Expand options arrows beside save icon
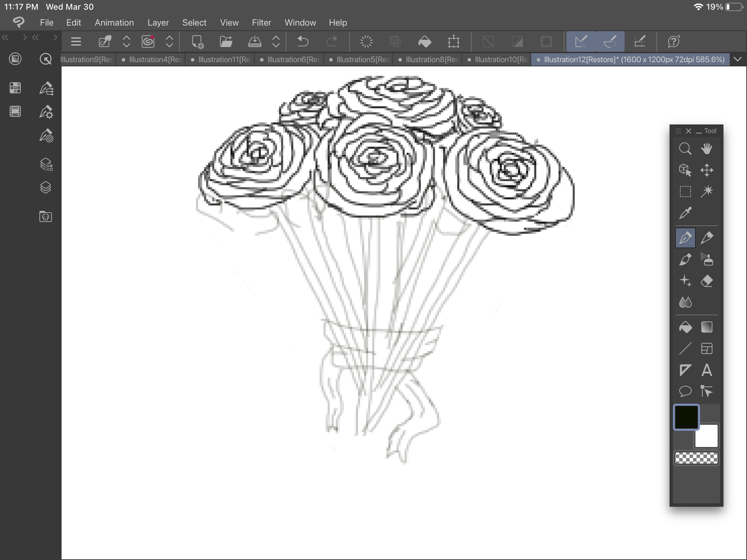This screenshot has height=560, width=747. [276, 41]
